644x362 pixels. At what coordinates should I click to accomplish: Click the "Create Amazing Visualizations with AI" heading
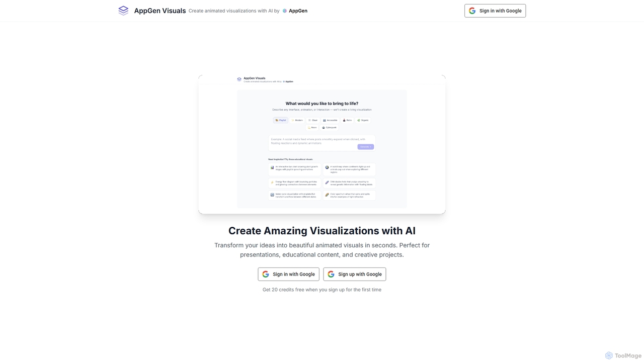(x=322, y=231)
